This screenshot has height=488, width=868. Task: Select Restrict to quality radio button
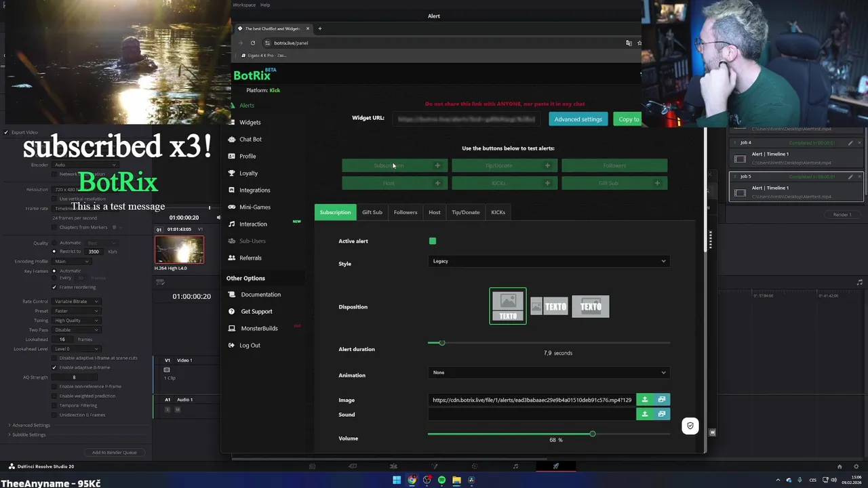point(54,251)
